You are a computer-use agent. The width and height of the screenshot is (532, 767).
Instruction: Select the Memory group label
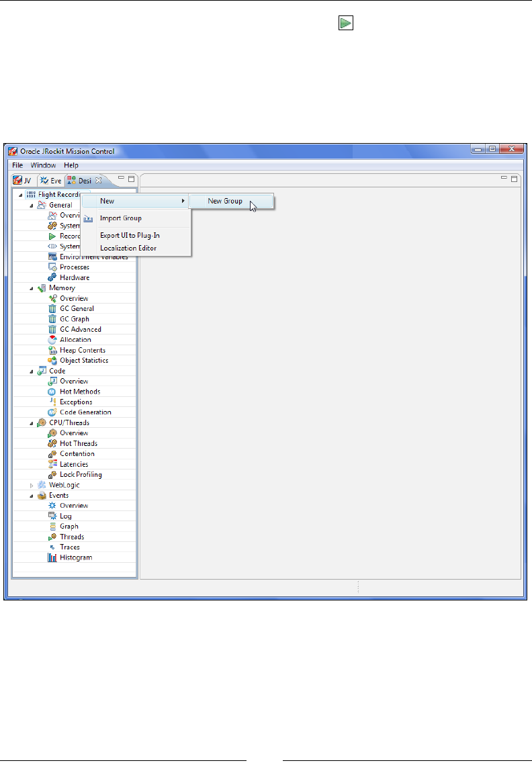click(x=62, y=288)
